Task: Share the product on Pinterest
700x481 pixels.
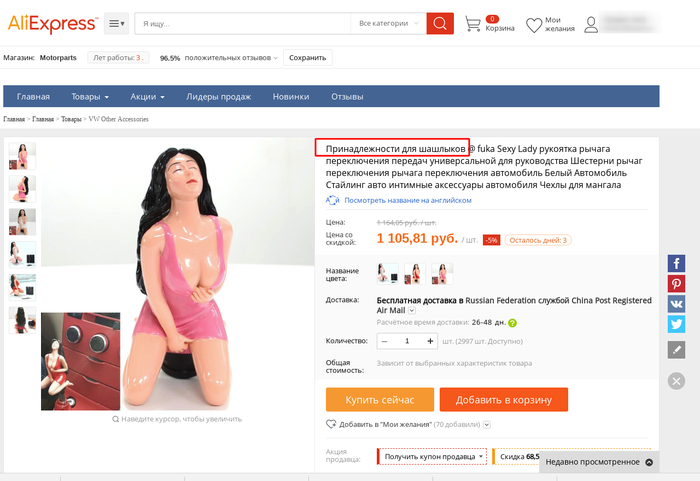Action: (x=676, y=284)
